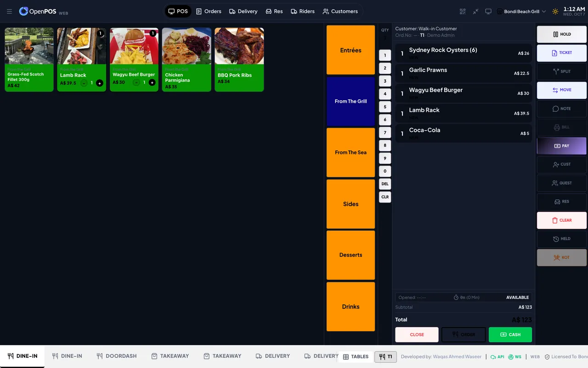Print a ticket with TICKET button
The height and width of the screenshot is (368, 588).
click(562, 53)
